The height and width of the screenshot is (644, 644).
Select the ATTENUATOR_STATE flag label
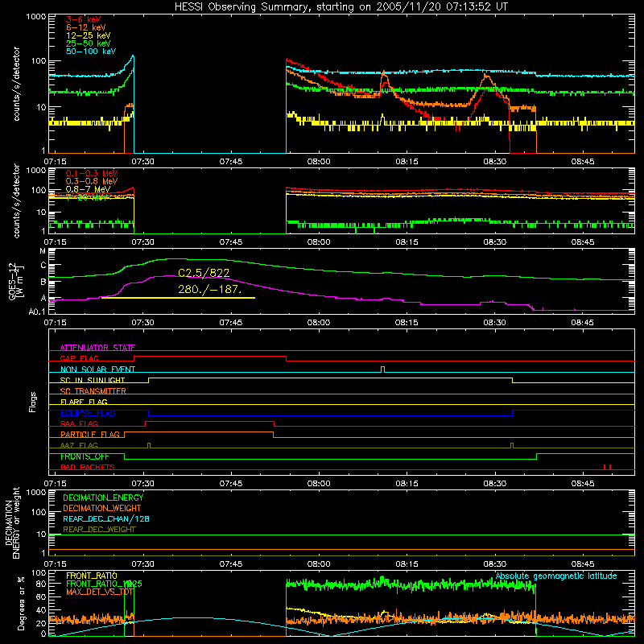97,348
